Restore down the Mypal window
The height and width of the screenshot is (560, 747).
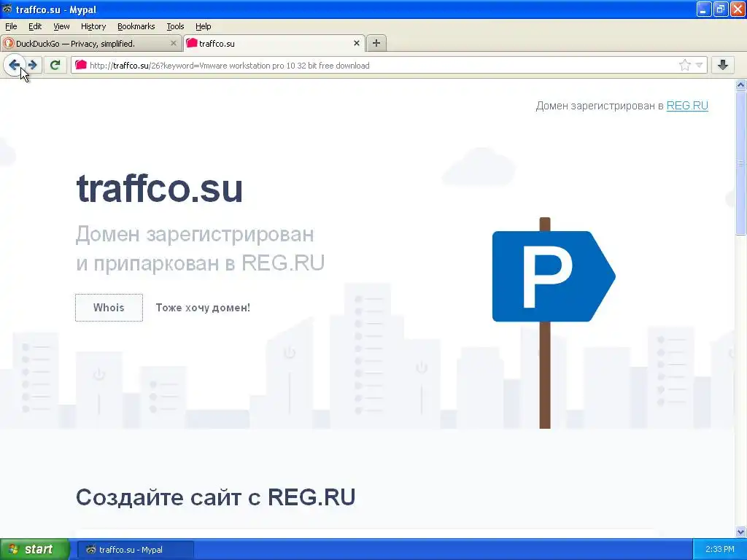(721, 9)
